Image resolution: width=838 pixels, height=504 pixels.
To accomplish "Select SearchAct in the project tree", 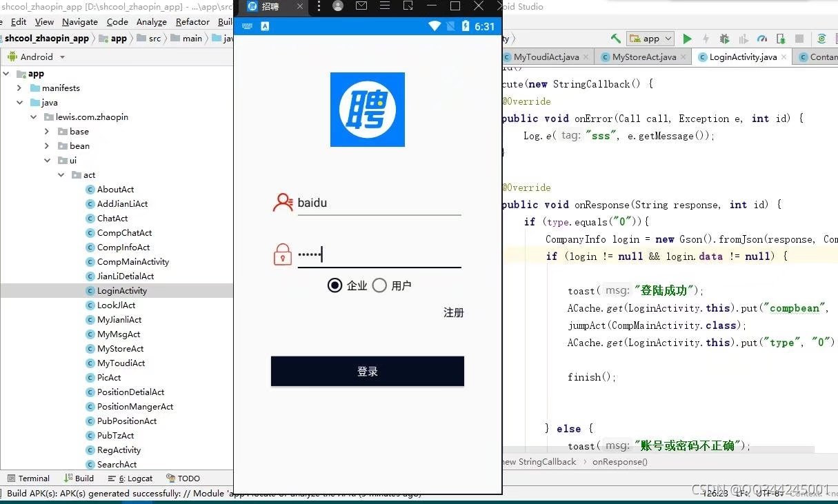I will (117, 465).
